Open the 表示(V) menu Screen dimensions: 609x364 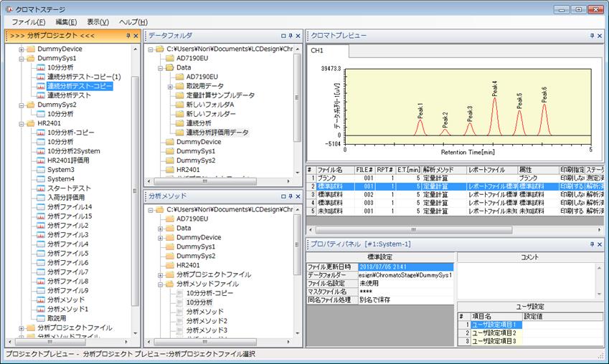pyautogui.click(x=98, y=22)
